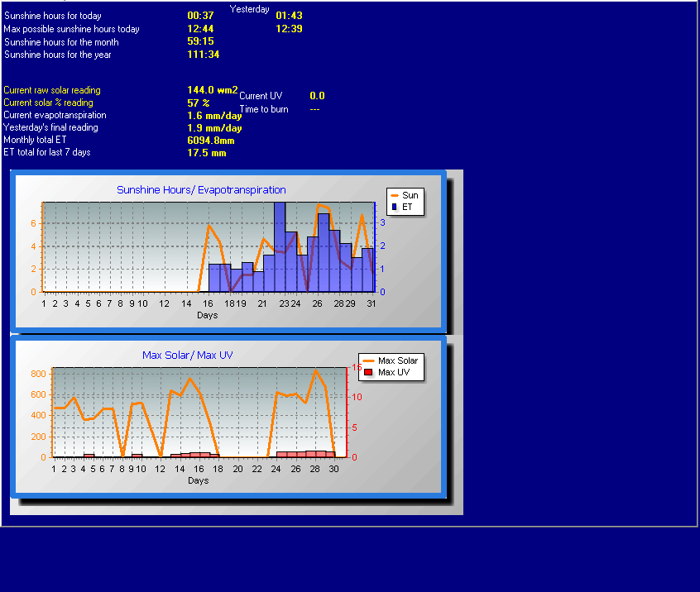This screenshot has height=592, width=700.
Task: Click the 'Days' axis label under sunshine chart
Action: 208,315
